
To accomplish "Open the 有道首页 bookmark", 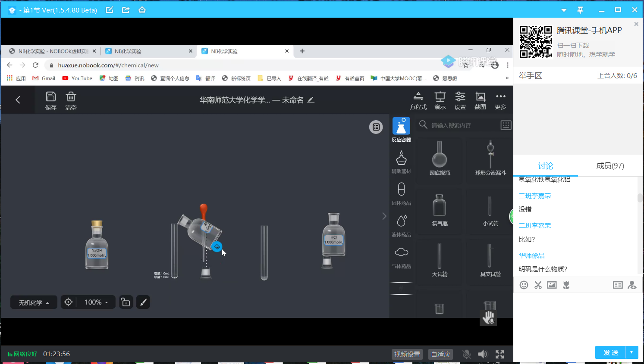I will [x=350, y=78].
